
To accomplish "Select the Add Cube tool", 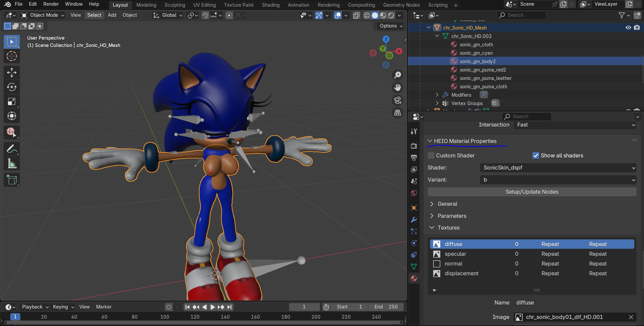I will tap(12, 180).
